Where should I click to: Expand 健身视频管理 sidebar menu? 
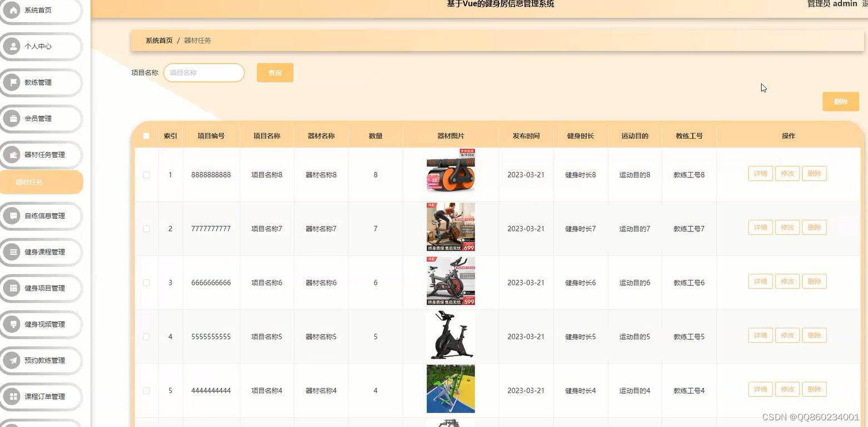click(x=41, y=325)
